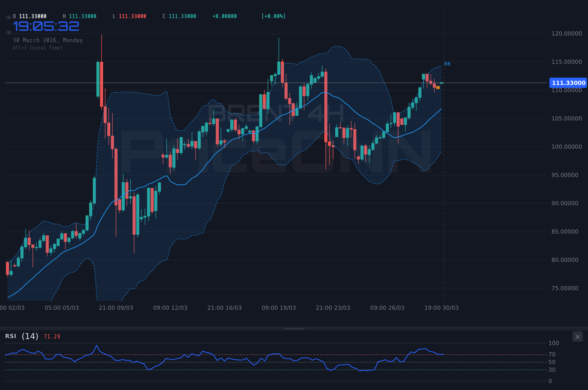Viewport: 588px width, 390px height.
Task: Click the date text 30 March 2026, Monday
Action: [48, 40]
